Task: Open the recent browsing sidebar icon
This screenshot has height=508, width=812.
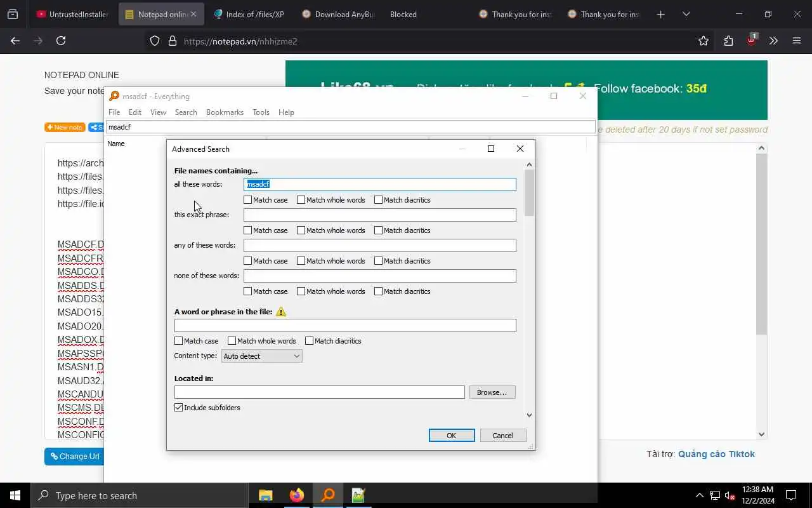Action: [x=13, y=14]
